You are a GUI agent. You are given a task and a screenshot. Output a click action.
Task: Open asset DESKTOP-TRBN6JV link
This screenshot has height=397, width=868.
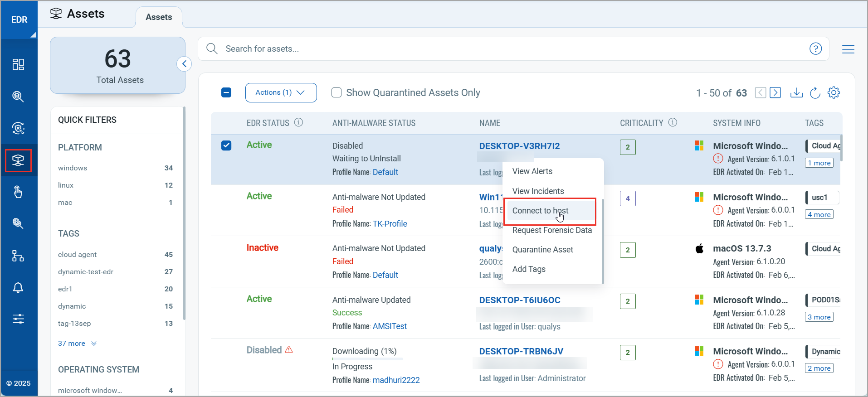tap(521, 351)
